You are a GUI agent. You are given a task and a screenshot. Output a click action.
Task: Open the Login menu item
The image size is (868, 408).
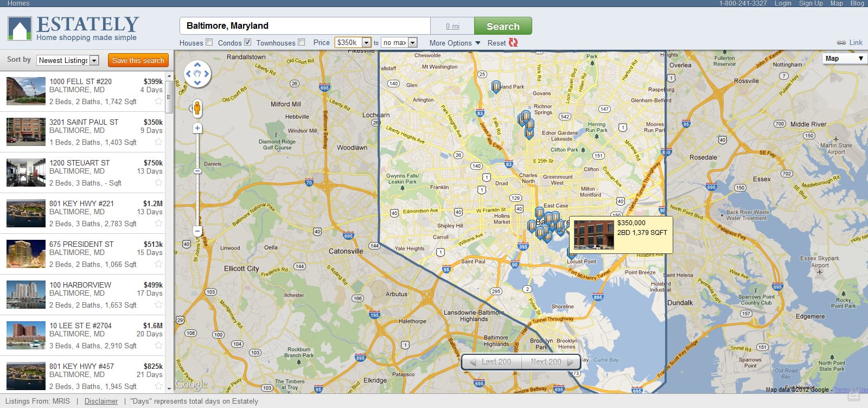click(782, 3)
